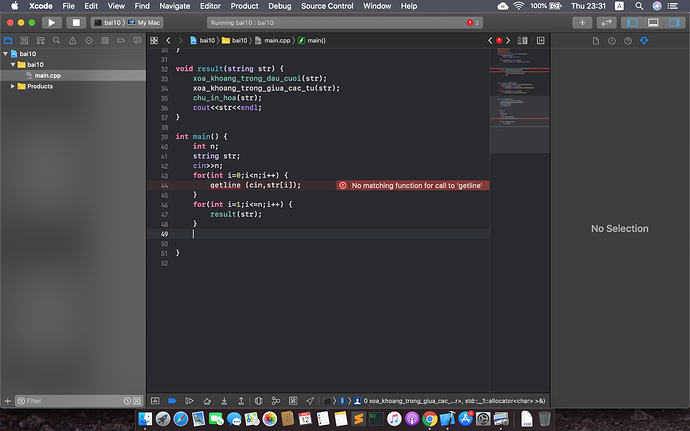Open Debug Memory Graph
Viewport: 690px width, 431px height.
point(276,401)
